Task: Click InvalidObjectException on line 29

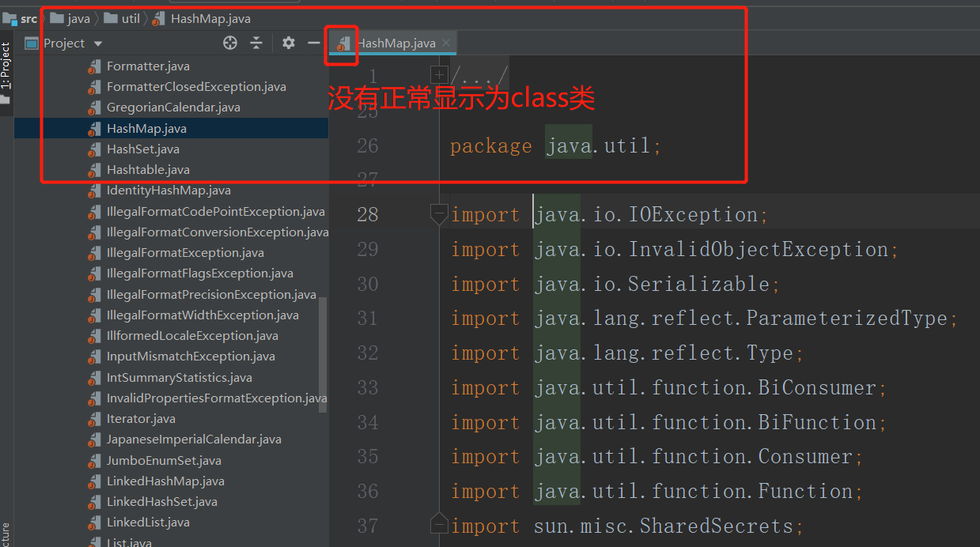Action: click(758, 250)
